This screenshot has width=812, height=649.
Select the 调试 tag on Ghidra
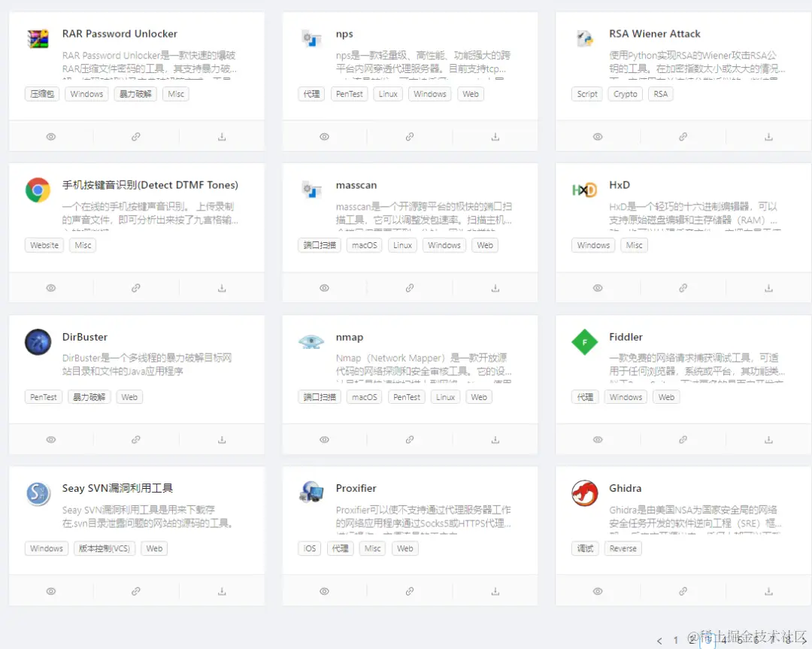(x=585, y=548)
